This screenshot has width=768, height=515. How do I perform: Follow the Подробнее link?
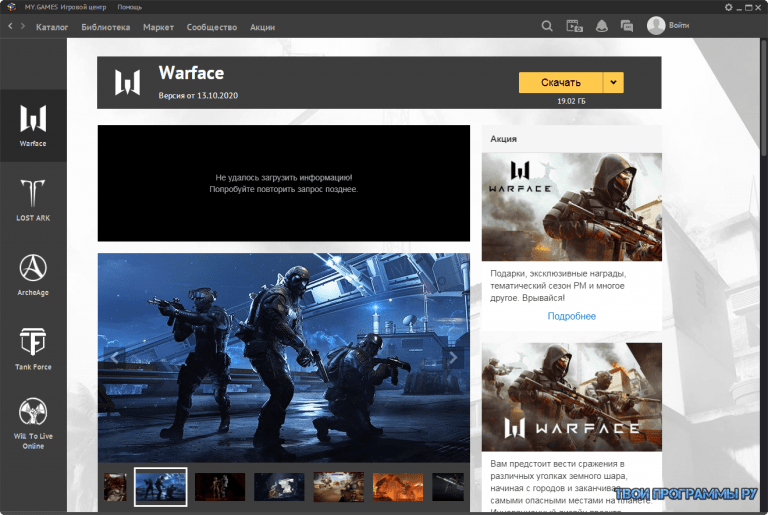(x=572, y=316)
